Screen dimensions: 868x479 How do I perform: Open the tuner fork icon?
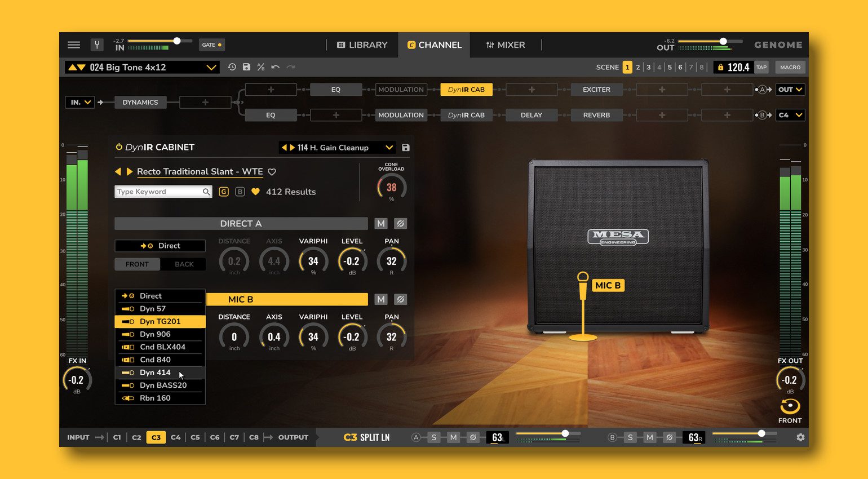tap(97, 45)
